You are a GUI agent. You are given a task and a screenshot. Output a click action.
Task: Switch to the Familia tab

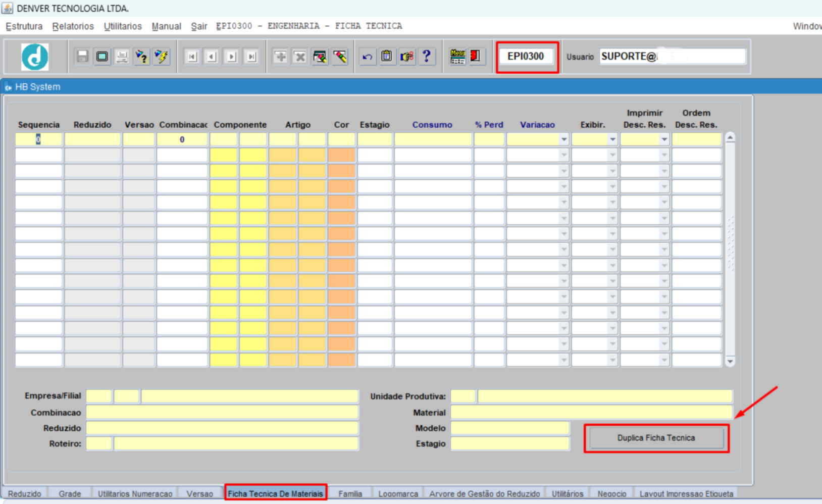[x=350, y=493]
